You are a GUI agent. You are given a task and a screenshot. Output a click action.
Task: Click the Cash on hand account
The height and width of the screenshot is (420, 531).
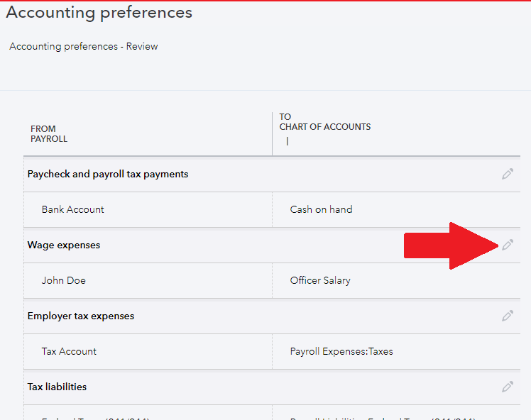(322, 209)
